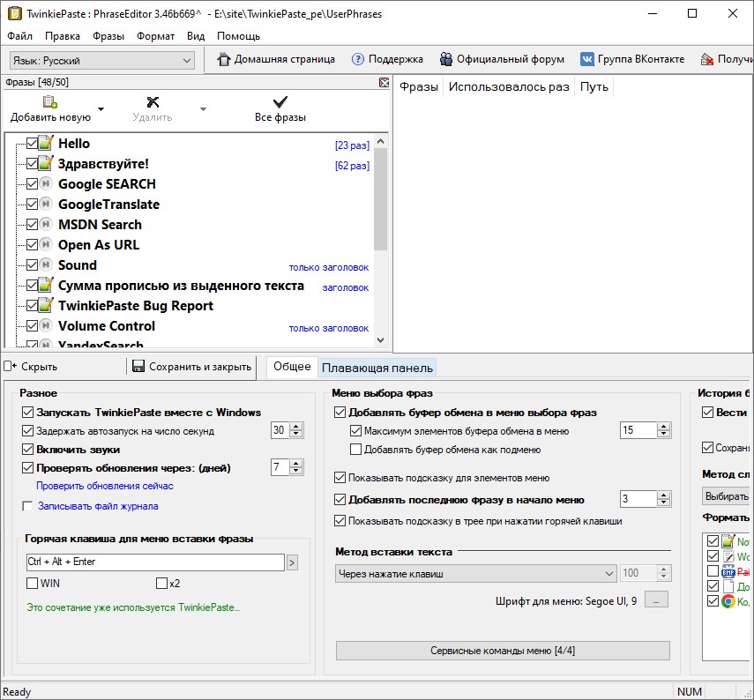Increase clipboard maximum items spinner up
754x700 pixels.
point(663,426)
